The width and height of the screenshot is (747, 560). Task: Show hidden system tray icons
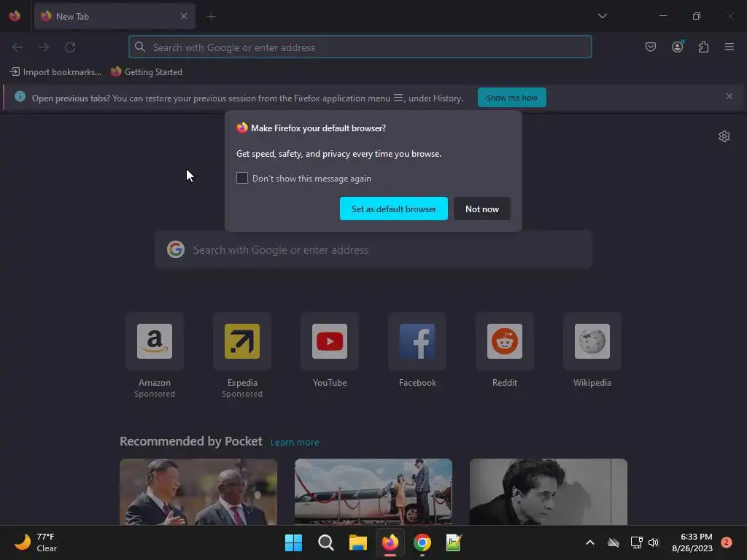[x=589, y=542]
